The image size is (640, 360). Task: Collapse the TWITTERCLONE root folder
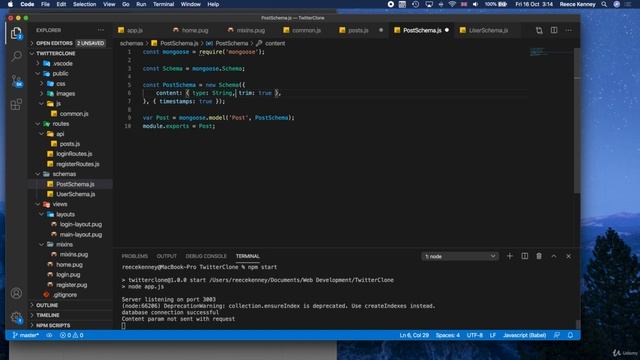[70, 53]
